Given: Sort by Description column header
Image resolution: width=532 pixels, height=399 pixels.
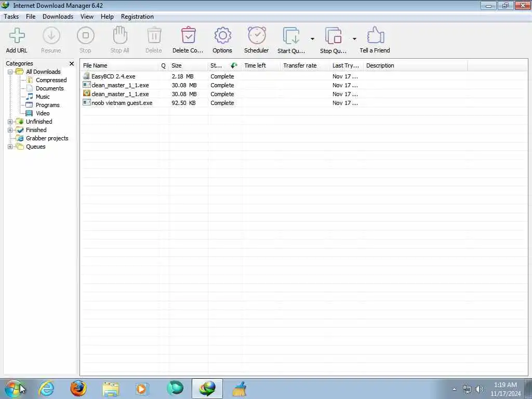Looking at the screenshot, I should click(x=416, y=65).
